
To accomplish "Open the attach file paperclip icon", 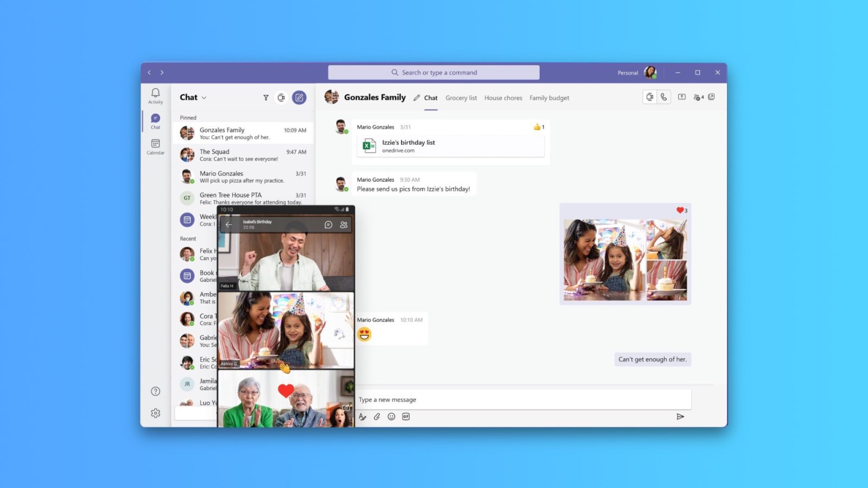I will (x=377, y=416).
